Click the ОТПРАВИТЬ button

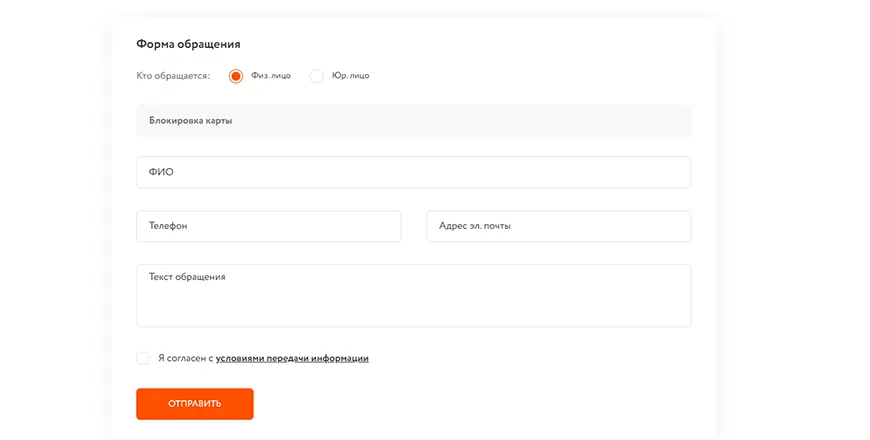(195, 404)
